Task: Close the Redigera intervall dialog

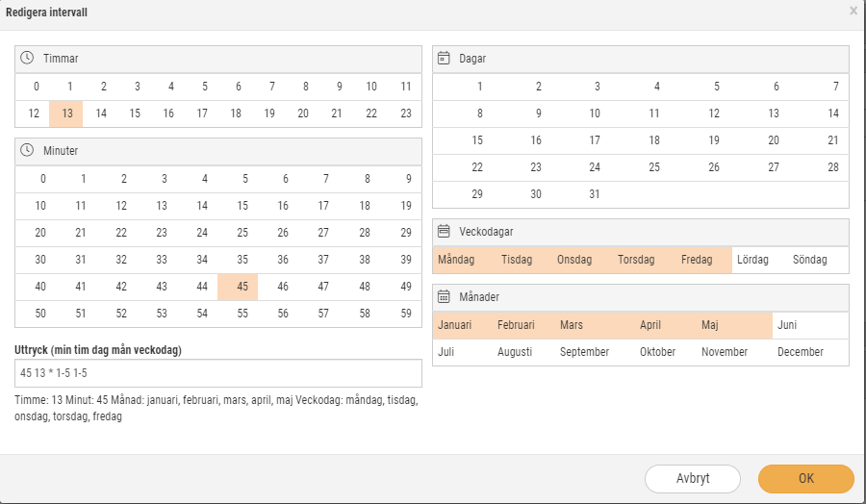Action: (x=853, y=11)
